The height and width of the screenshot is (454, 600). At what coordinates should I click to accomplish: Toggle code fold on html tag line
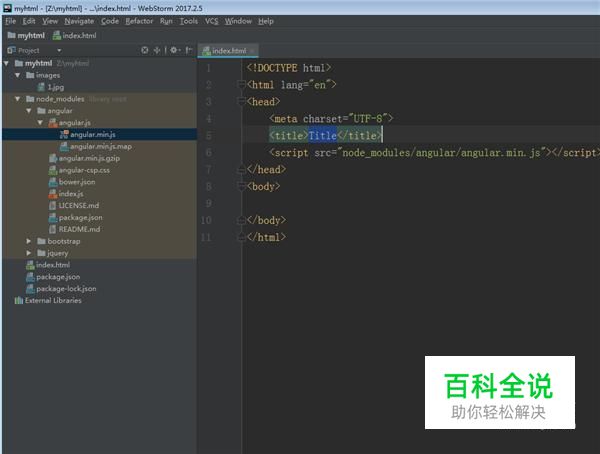[241, 84]
